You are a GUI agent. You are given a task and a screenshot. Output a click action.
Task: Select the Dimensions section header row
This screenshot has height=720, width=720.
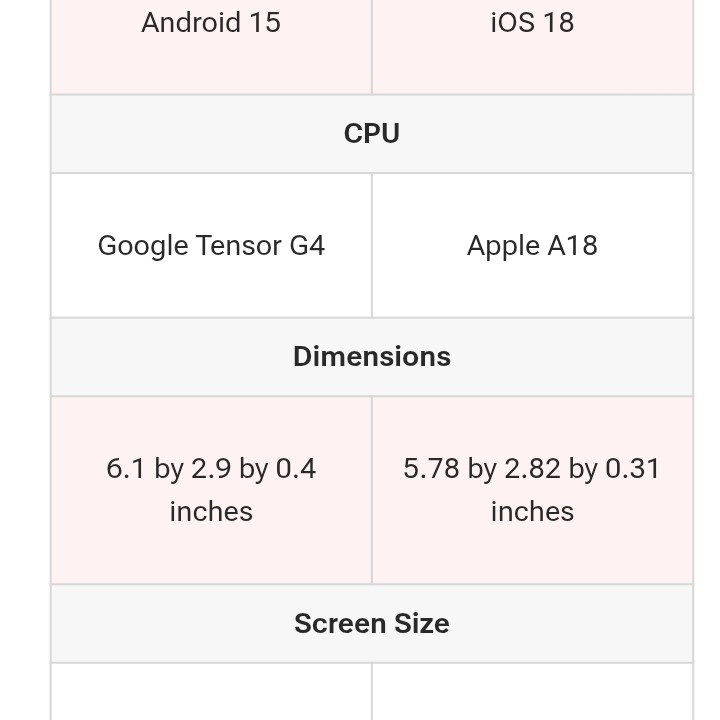(372, 357)
